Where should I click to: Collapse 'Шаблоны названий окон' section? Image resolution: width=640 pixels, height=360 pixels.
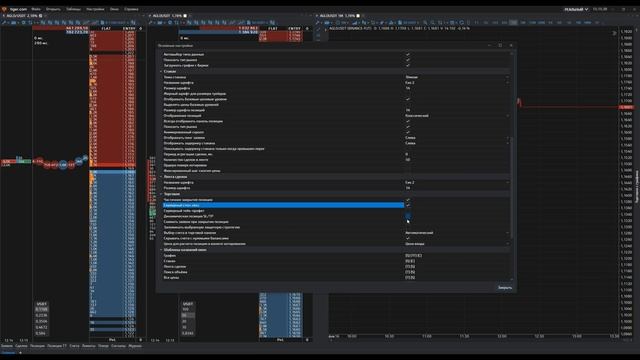pos(161,250)
